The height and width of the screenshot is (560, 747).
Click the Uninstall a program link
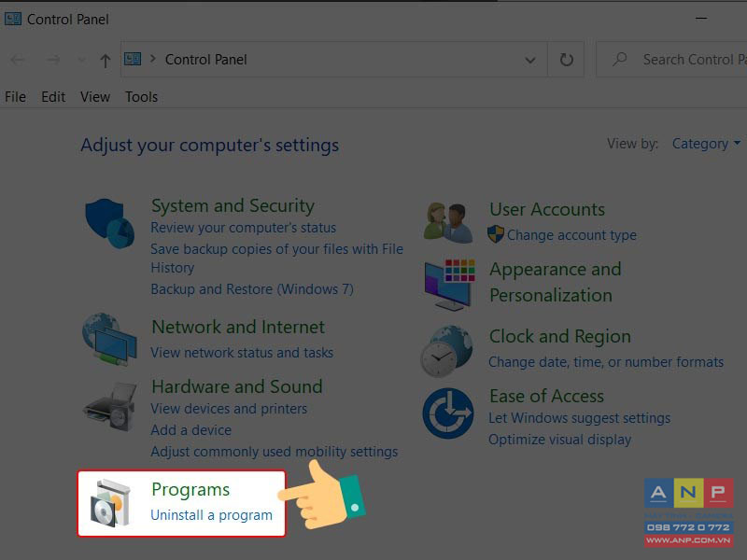[x=212, y=515]
